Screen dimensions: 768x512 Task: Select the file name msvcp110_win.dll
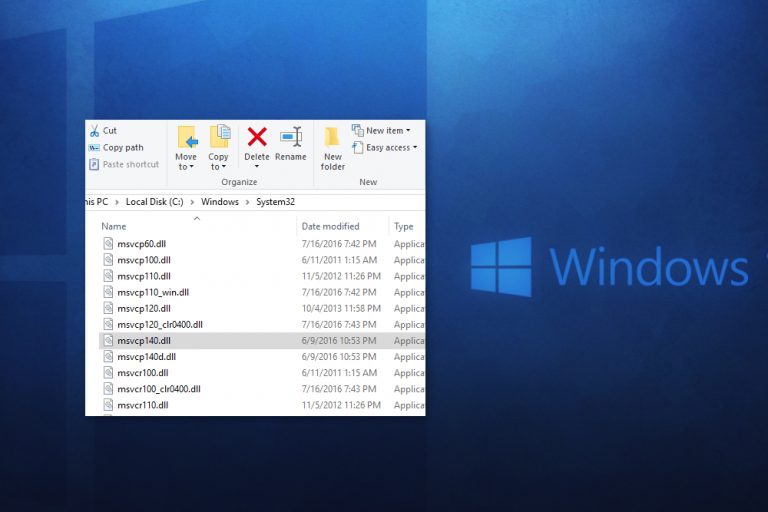coord(153,293)
